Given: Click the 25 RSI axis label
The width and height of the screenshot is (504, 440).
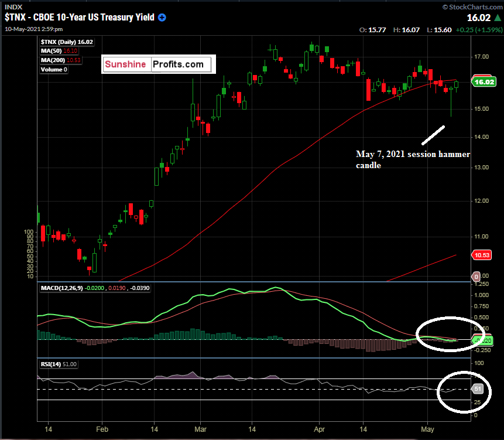Looking at the screenshot, I should (x=478, y=402).
